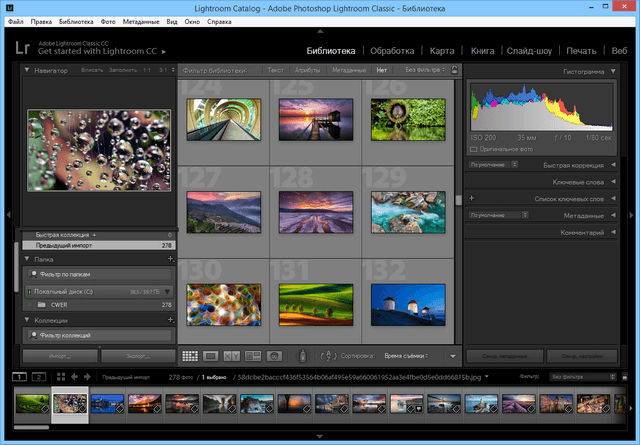640x445 pixels.
Task: Add new folder with plus icon
Action: coord(170,258)
